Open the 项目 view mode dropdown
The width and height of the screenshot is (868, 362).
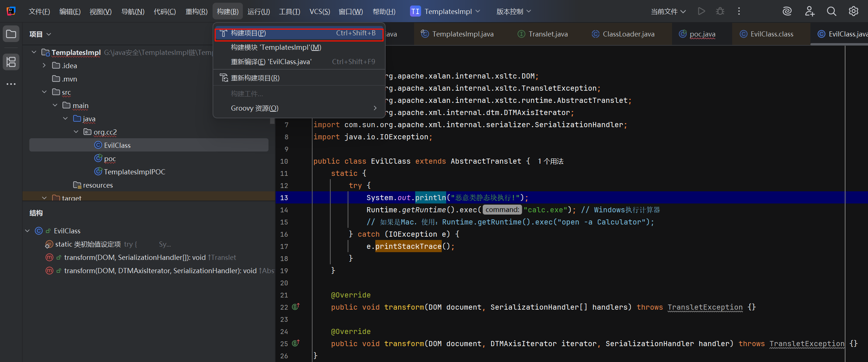pos(40,34)
